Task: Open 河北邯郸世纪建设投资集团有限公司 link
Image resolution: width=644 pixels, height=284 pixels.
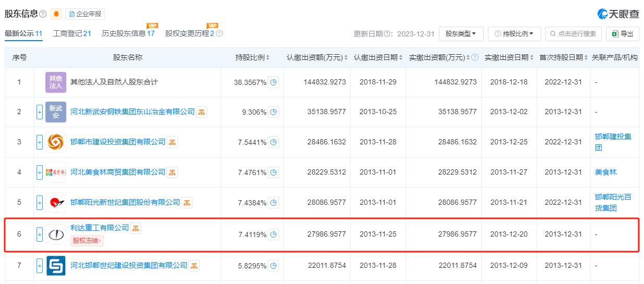Action: pyautogui.click(x=129, y=266)
